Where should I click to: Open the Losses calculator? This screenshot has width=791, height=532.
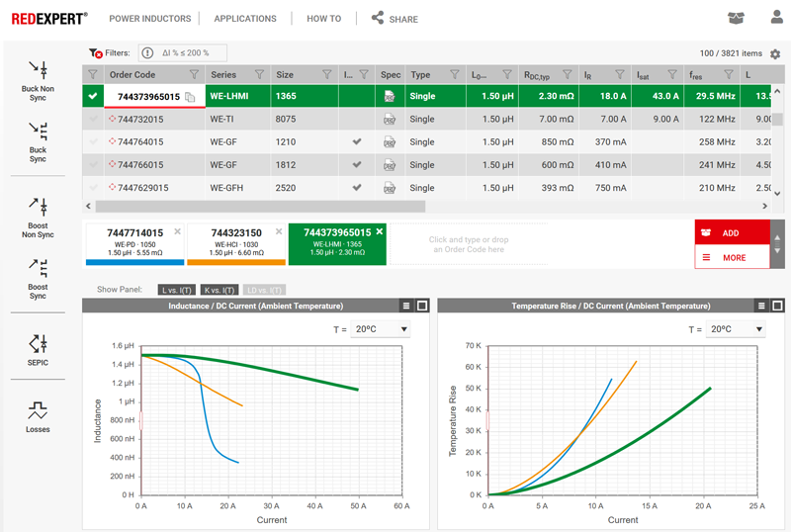tap(38, 416)
